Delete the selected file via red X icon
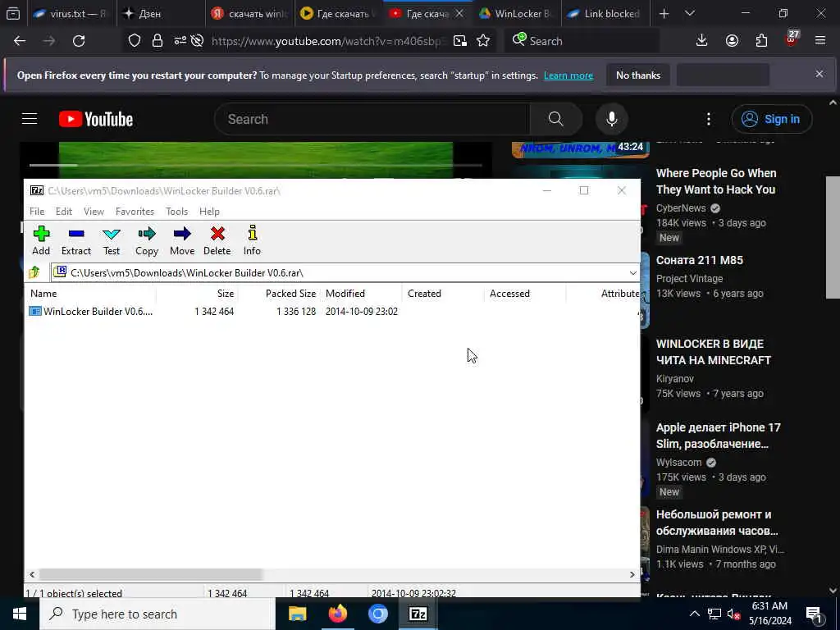Image resolution: width=840 pixels, height=630 pixels. point(217,240)
